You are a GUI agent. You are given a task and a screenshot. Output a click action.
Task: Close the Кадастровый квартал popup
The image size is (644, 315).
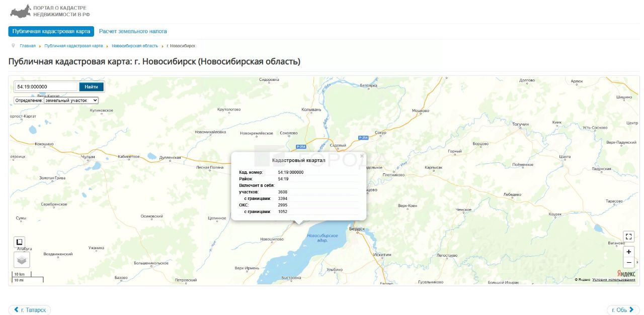pyautogui.click(x=362, y=156)
